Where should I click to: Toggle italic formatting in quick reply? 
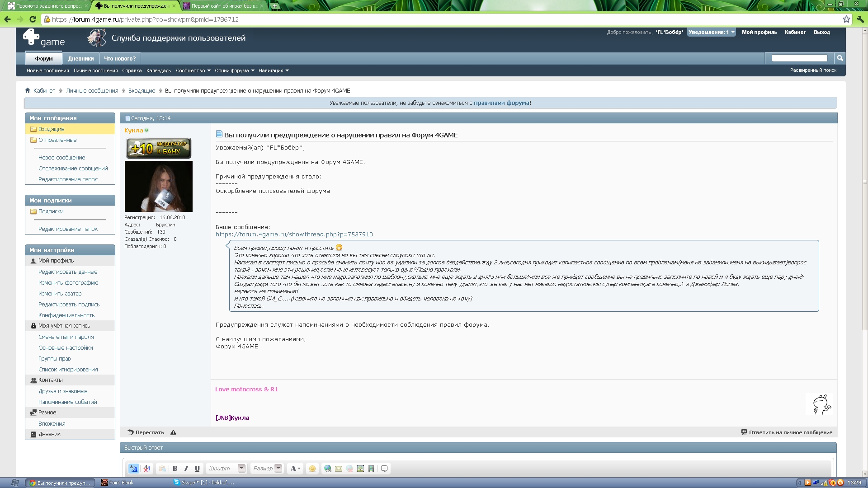pyautogui.click(x=186, y=469)
